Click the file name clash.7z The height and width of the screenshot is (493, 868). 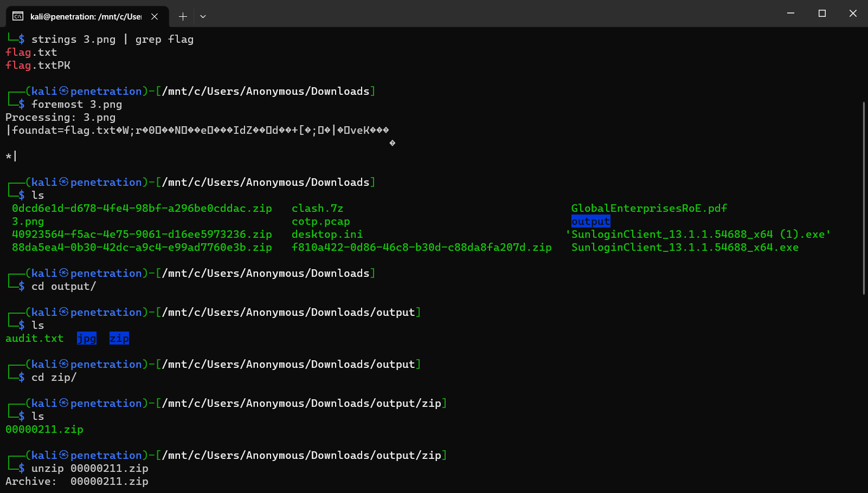click(x=318, y=208)
